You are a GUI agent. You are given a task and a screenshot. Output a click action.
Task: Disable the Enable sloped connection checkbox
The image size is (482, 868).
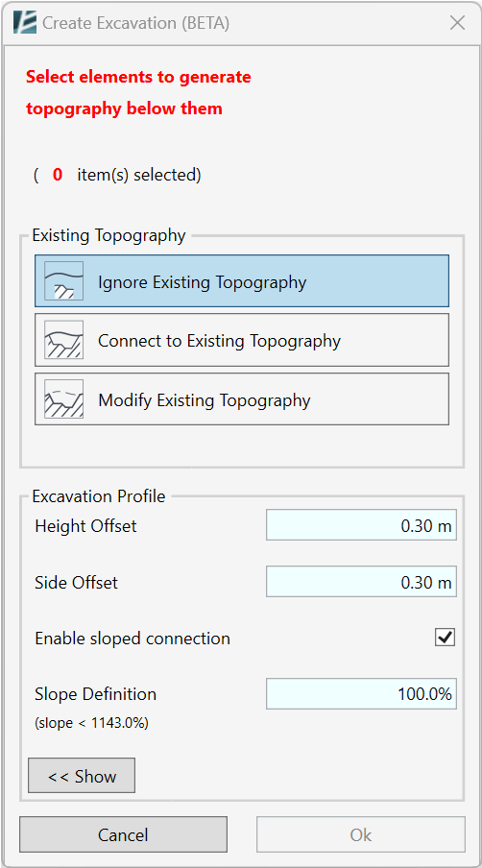(445, 638)
